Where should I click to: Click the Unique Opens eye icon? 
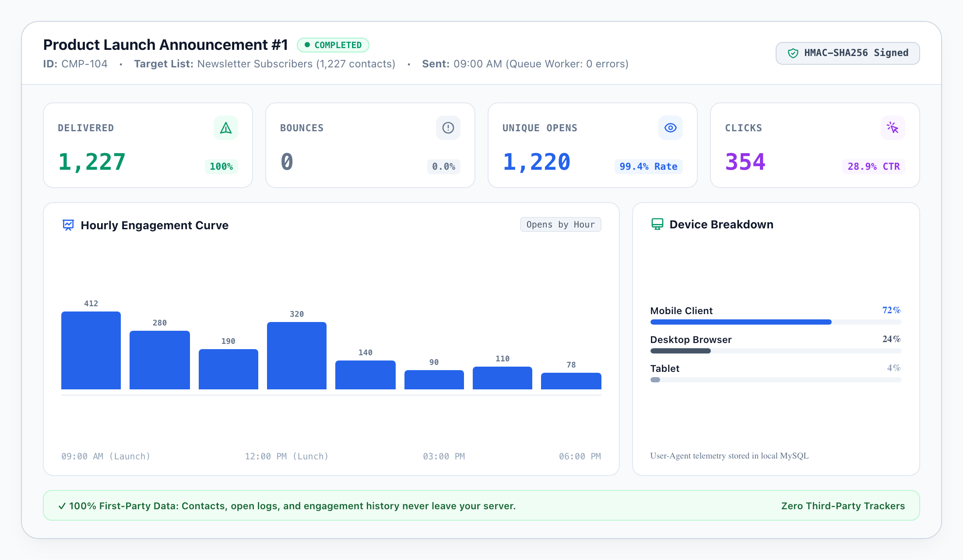[x=671, y=128]
